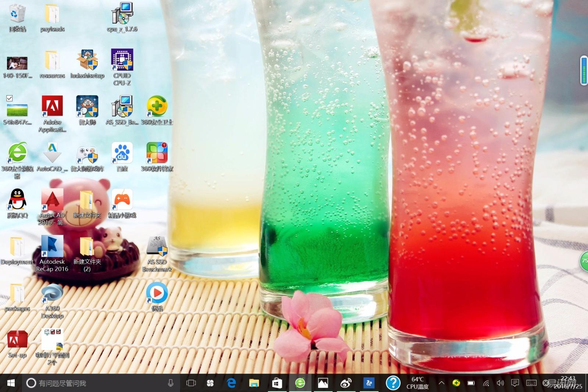Open the Tencent QQ penguin icon
The width and height of the screenshot is (588, 392).
point(17,200)
